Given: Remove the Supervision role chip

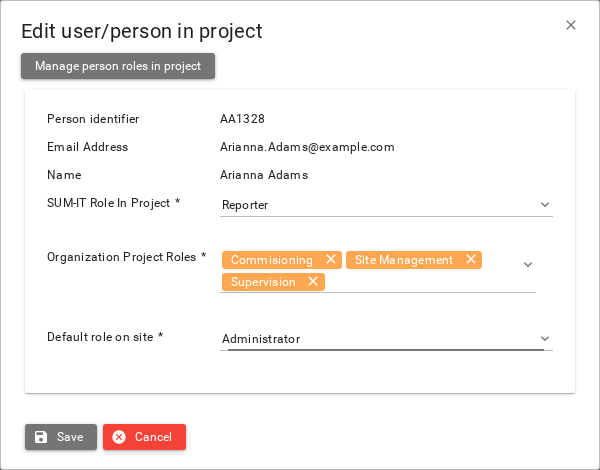Looking at the screenshot, I should point(313,281).
